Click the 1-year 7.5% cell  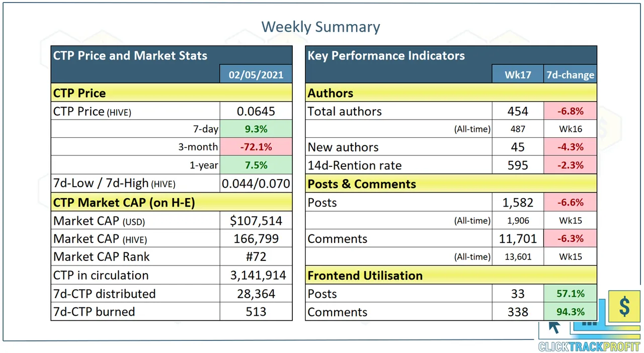(256, 165)
